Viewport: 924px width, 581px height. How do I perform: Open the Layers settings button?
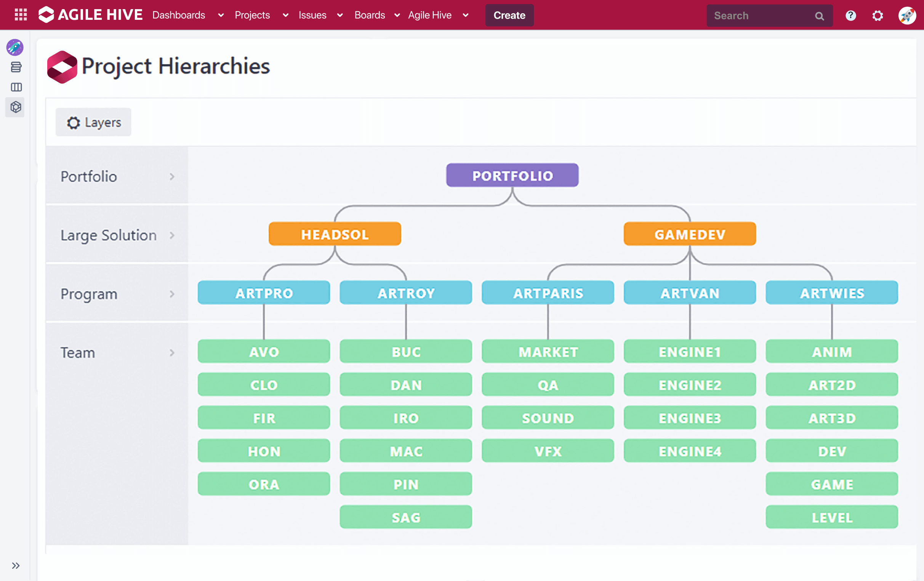pos(93,122)
